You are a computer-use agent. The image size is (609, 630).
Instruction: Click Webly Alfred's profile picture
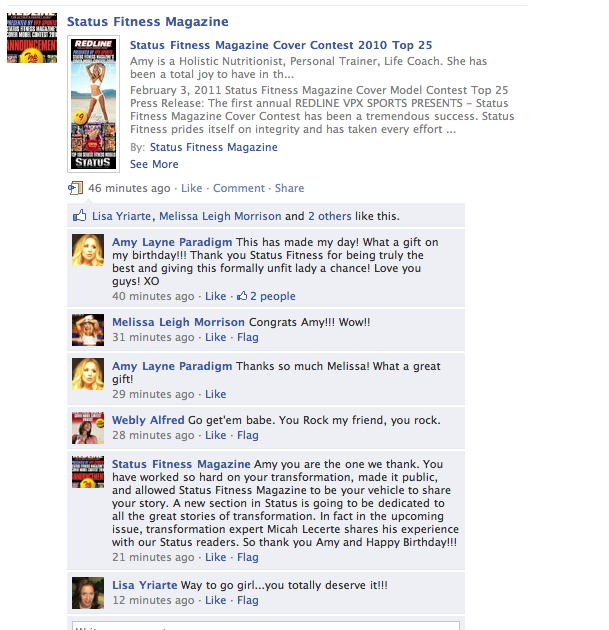[88, 428]
